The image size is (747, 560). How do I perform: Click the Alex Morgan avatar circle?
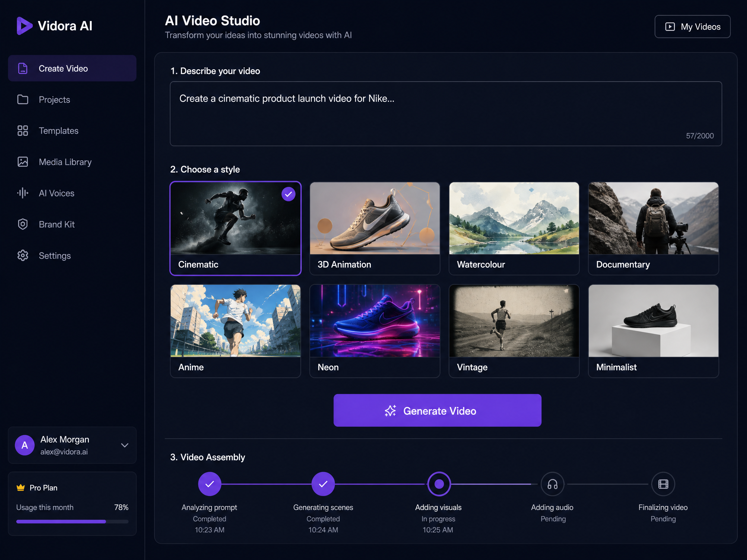[25, 445]
